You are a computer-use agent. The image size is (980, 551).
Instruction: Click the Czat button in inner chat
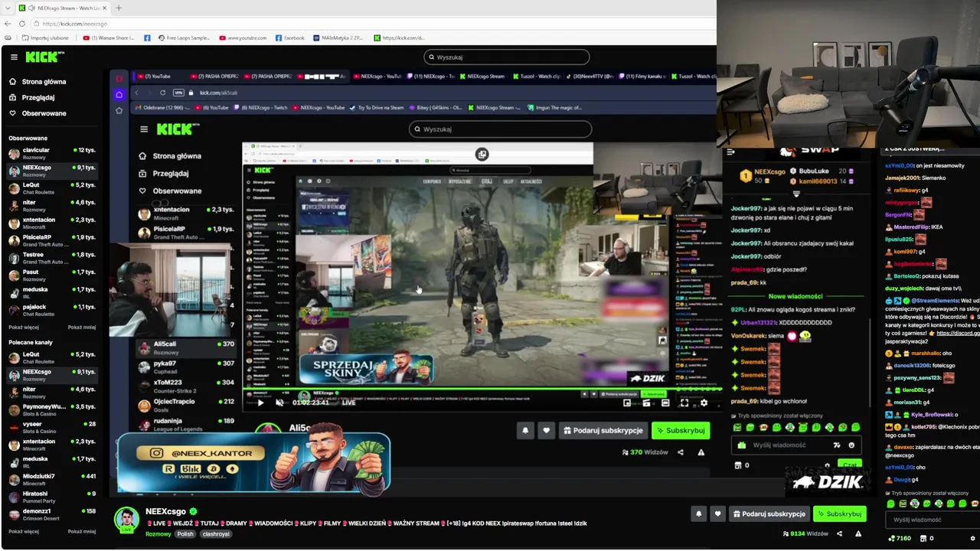pos(849,465)
